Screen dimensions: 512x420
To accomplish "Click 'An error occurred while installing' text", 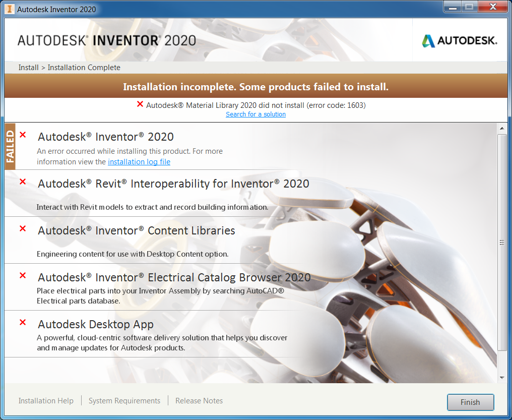I will pos(130,156).
